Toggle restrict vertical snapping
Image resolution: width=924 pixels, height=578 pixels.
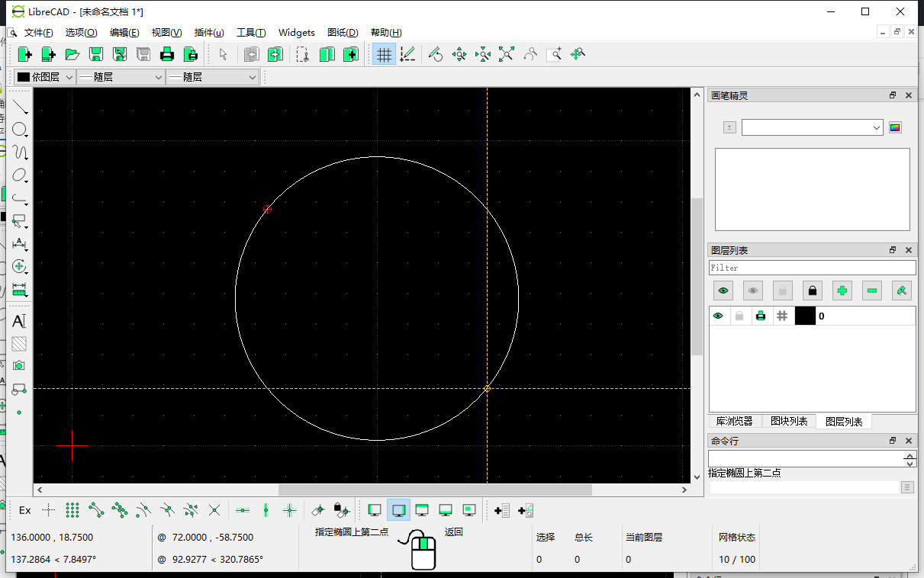266,510
